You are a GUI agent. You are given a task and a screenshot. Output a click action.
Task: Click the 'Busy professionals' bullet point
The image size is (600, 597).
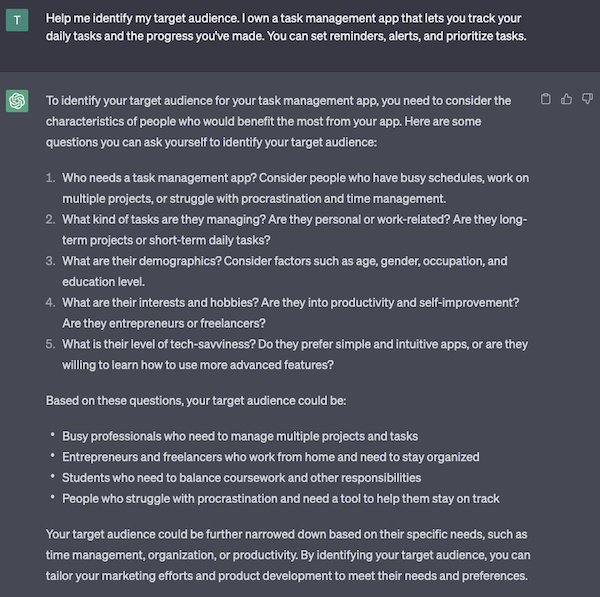click(240, 436)
